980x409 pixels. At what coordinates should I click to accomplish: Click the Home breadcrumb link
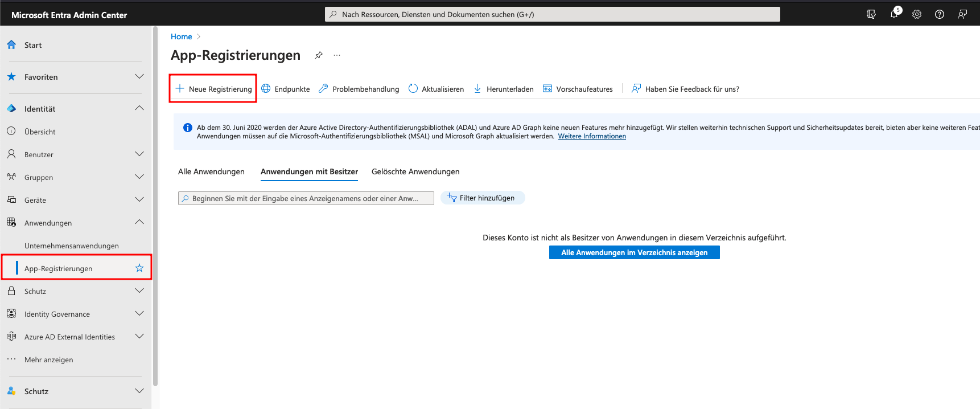[x=182, y=36]
